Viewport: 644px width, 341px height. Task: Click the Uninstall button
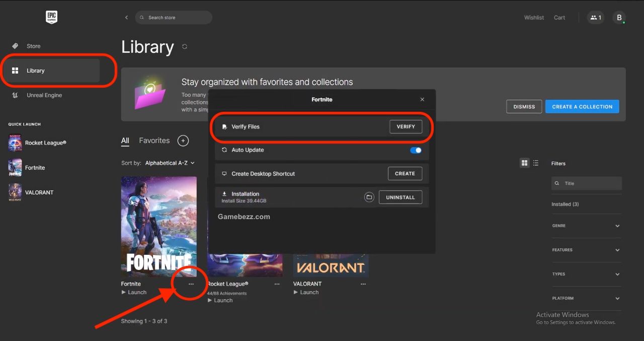[400, 197]
